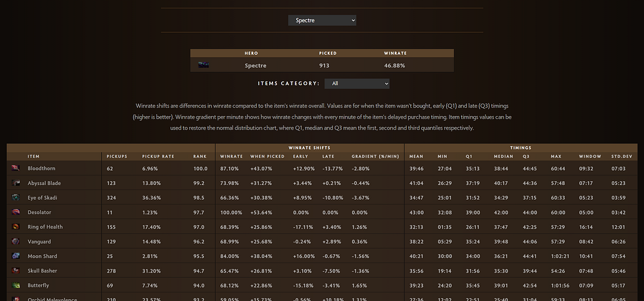
Task: Click the Skull Basher item icon
Action: pos(15,271)
